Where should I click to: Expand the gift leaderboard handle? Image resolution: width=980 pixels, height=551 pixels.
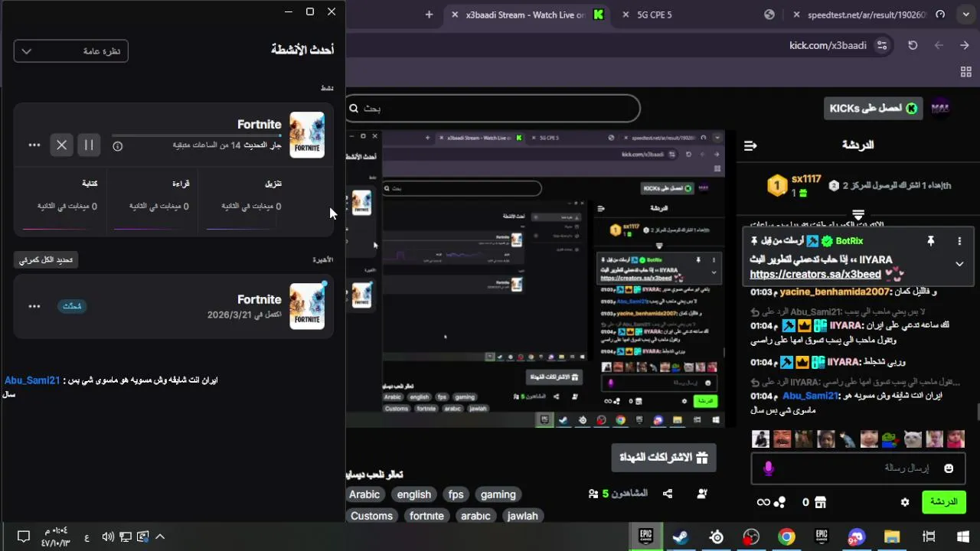tap(858, 215)
